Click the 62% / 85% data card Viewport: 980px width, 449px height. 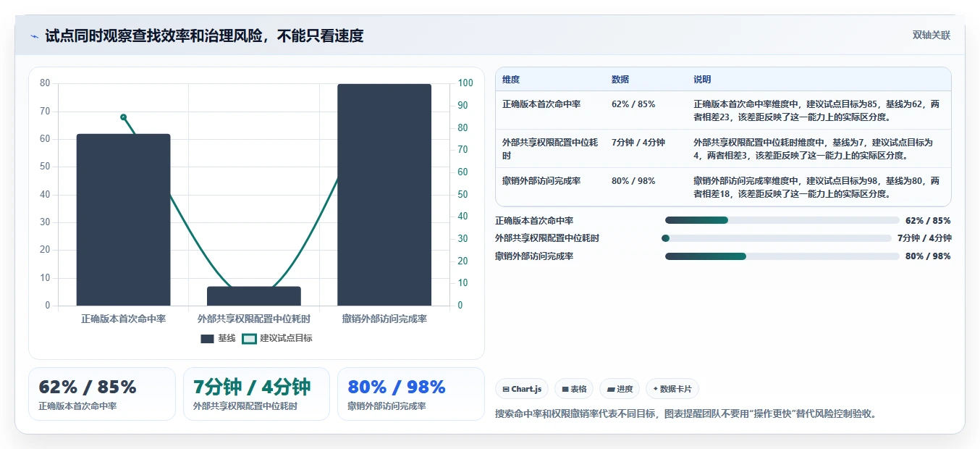click(102, 394)
